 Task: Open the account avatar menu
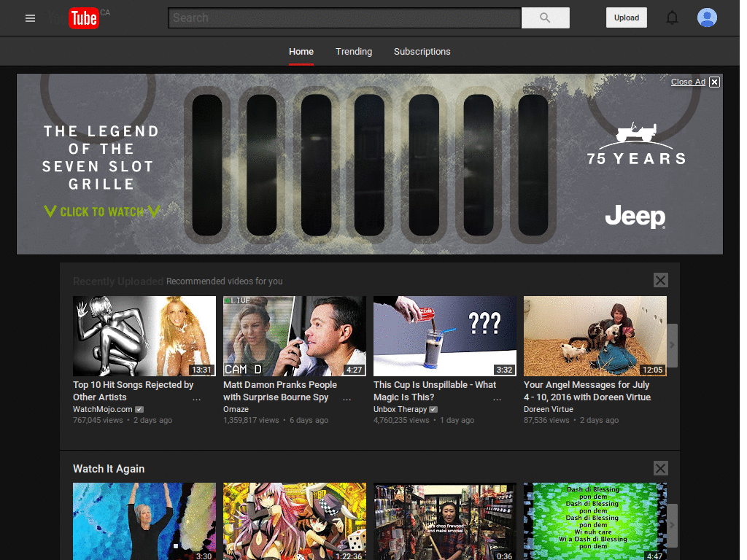[707, 17]
